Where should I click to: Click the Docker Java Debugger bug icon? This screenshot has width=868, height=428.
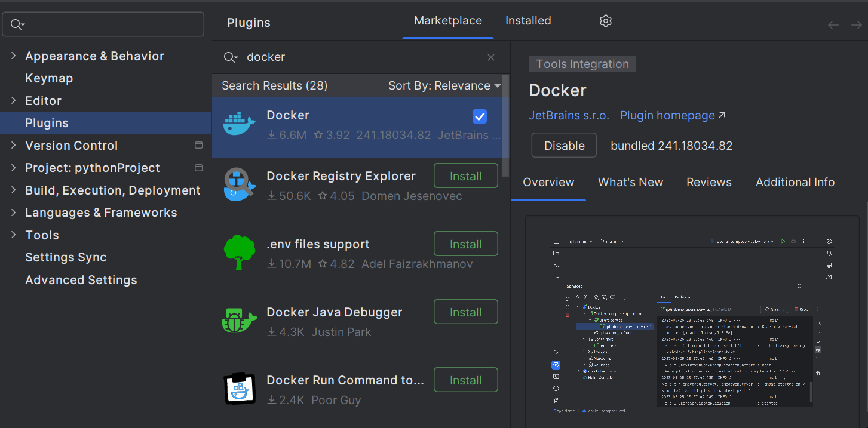point(239,321)
